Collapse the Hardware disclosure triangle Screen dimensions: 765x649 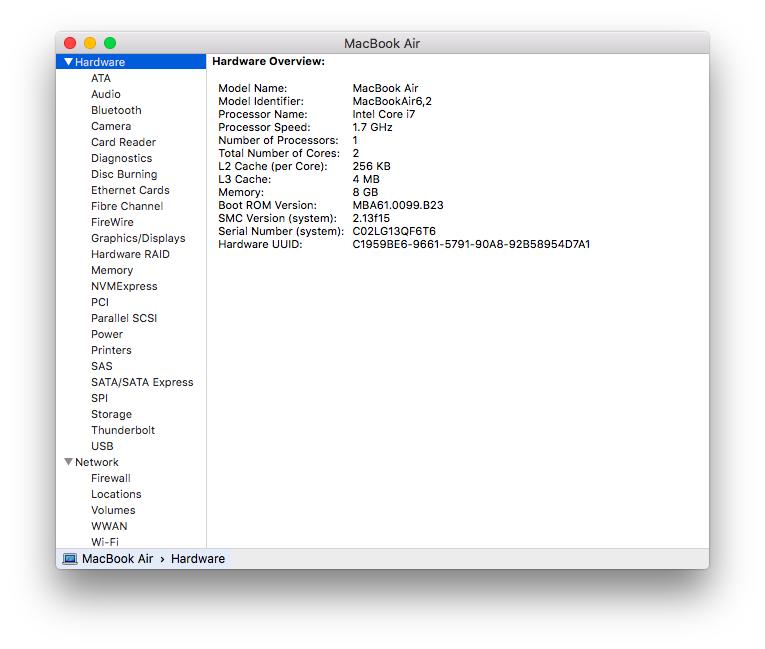click(69, 62)
